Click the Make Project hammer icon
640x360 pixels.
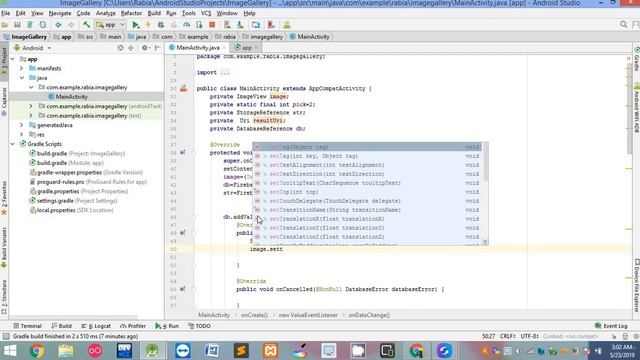(x=87, y=25)
